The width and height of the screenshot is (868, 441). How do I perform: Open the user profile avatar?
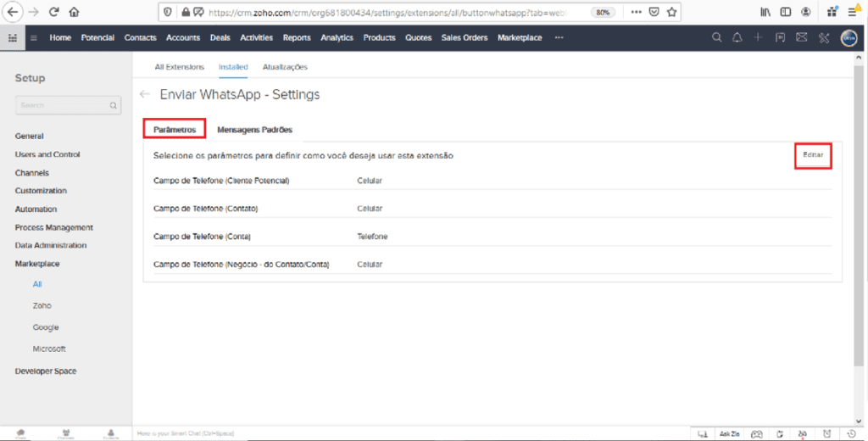pos(849,38)
